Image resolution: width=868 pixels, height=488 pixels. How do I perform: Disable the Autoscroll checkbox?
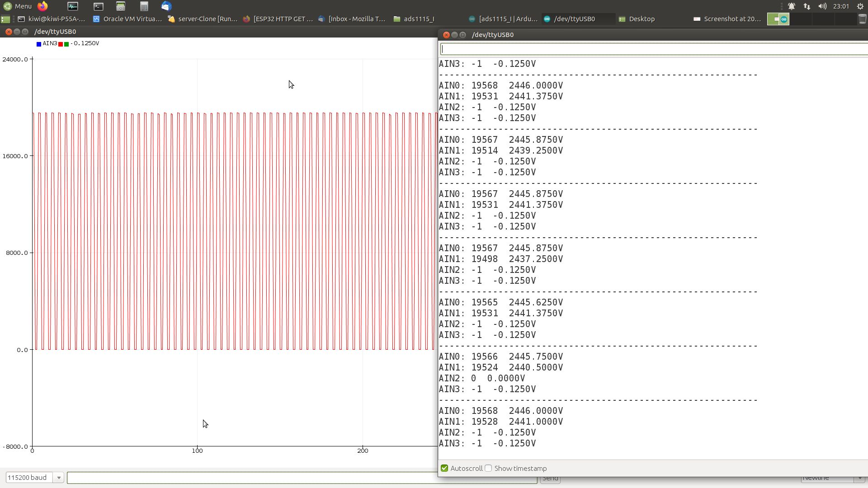coord(444,468)
